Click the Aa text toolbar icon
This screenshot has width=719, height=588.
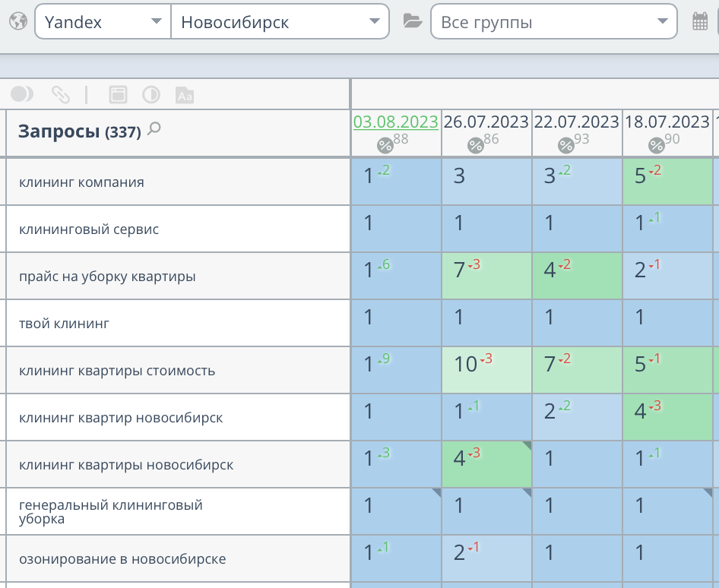(x=184, y=96)
